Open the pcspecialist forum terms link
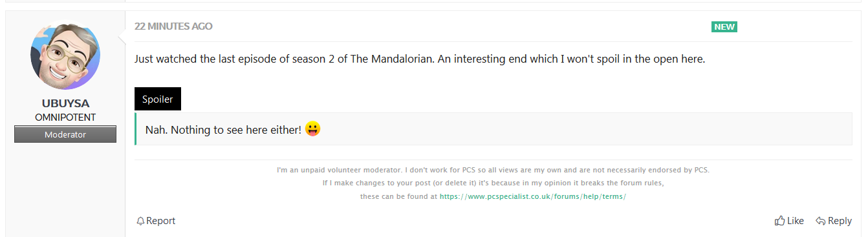The height and width of the screenshot is (237, 868). [x=533, y=196]
